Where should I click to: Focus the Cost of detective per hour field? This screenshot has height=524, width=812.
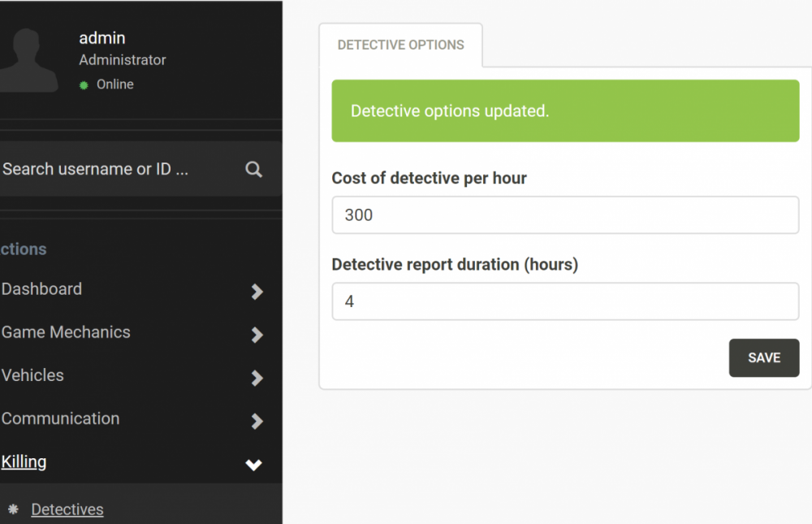tap(565, 215)
